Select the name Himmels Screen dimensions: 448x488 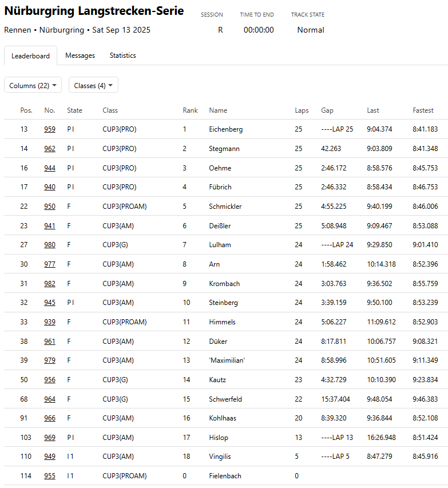(223, 322)
